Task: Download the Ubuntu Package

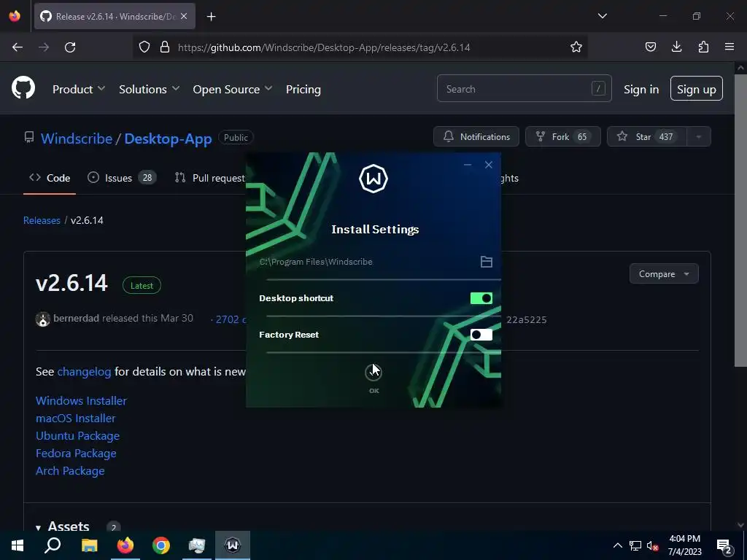Action: (77, 436)
